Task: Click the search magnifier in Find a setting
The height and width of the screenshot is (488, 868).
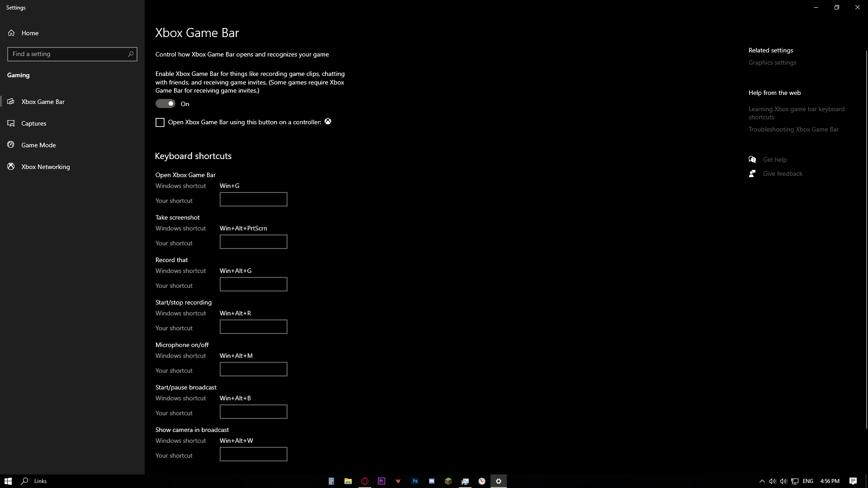Action: coord(131,54)
